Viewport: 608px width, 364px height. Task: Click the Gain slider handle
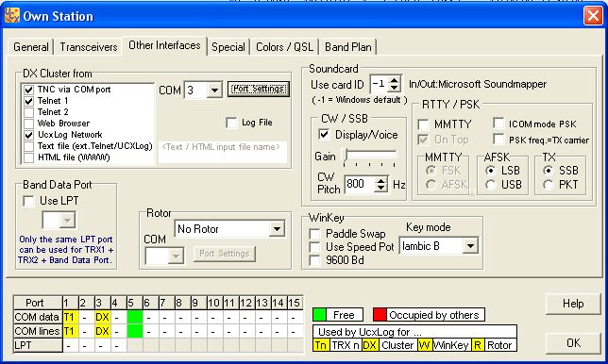coord(346,155)
